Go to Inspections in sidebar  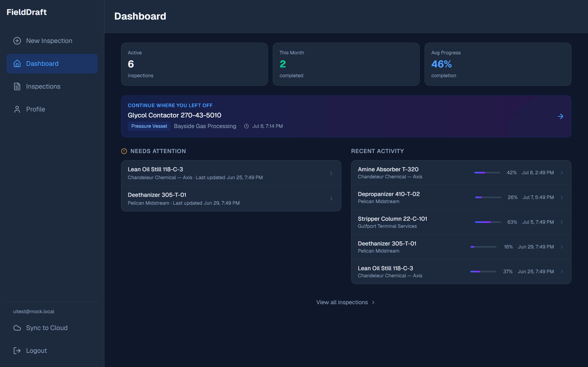point(52,86)
